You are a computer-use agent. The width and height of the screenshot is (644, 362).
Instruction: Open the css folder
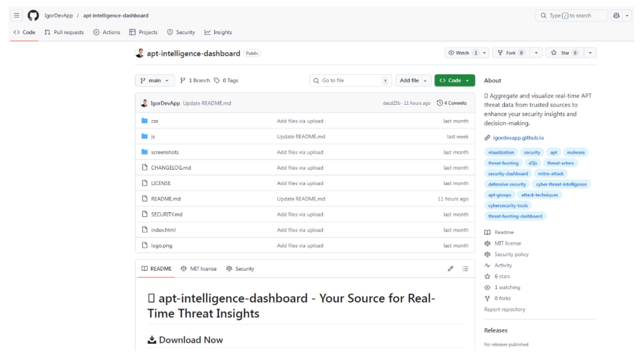155,121
